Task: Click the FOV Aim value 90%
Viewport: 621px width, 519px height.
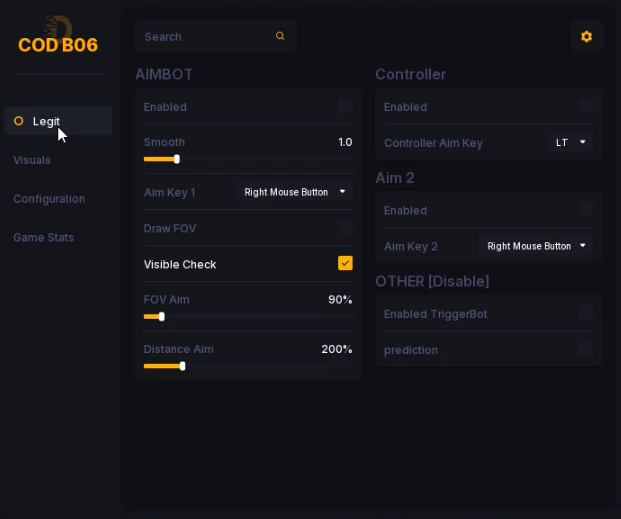Action: coord(340,300)
